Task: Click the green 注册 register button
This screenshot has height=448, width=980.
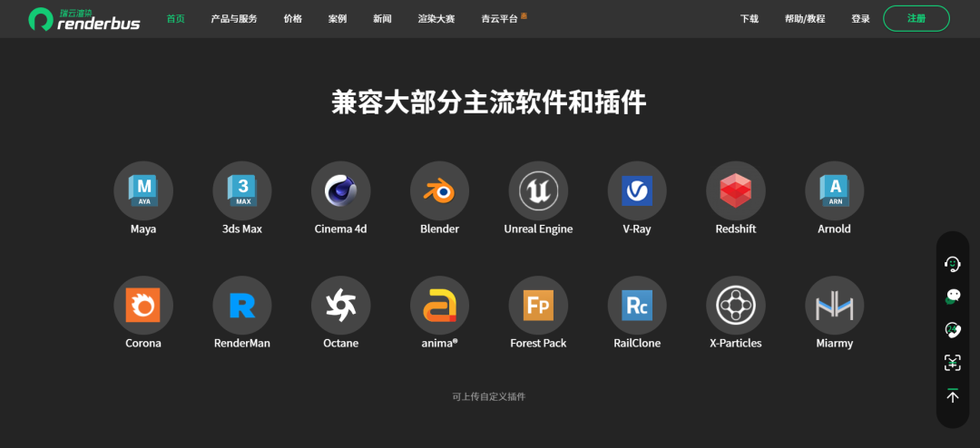Action: click(916, 18)
